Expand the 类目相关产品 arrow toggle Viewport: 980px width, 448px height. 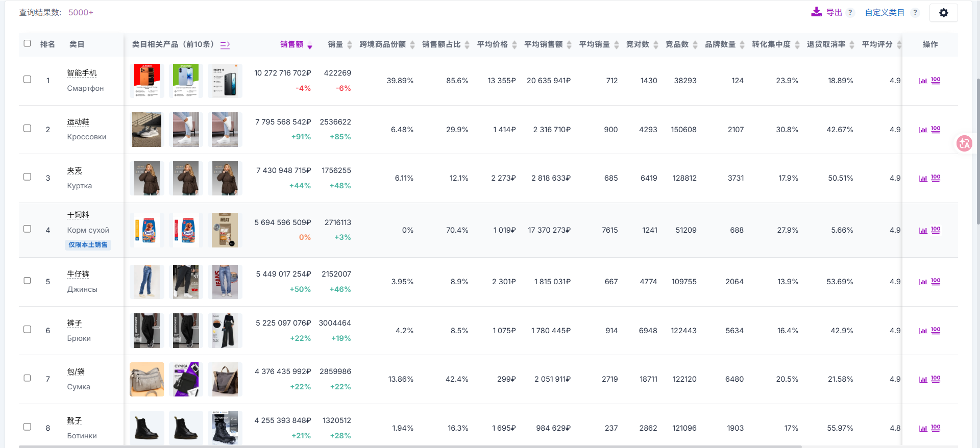(225, 45)
